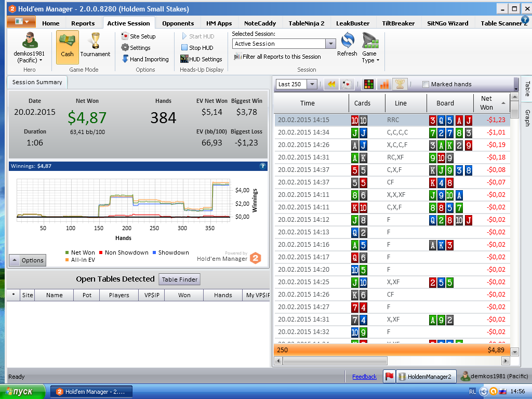Select the 14:13 hand with cards Q2

392,232
